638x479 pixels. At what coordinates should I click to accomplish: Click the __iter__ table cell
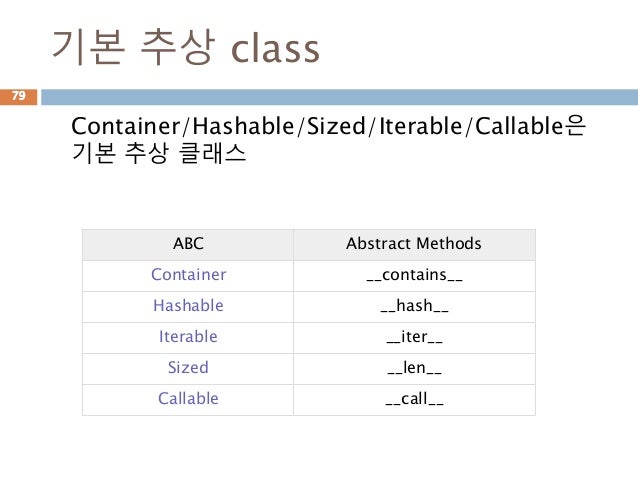413,337
